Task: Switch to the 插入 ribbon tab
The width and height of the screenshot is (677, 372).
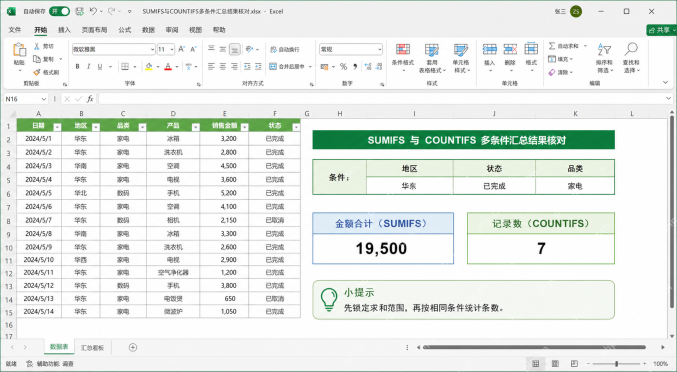Action: 64,30
